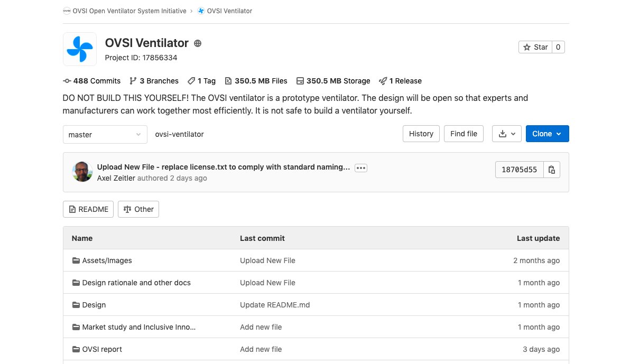The height and width of the screenshot is (364, 630).
Task: Open OVSI report folder
Action: click(x=102, y=349)
